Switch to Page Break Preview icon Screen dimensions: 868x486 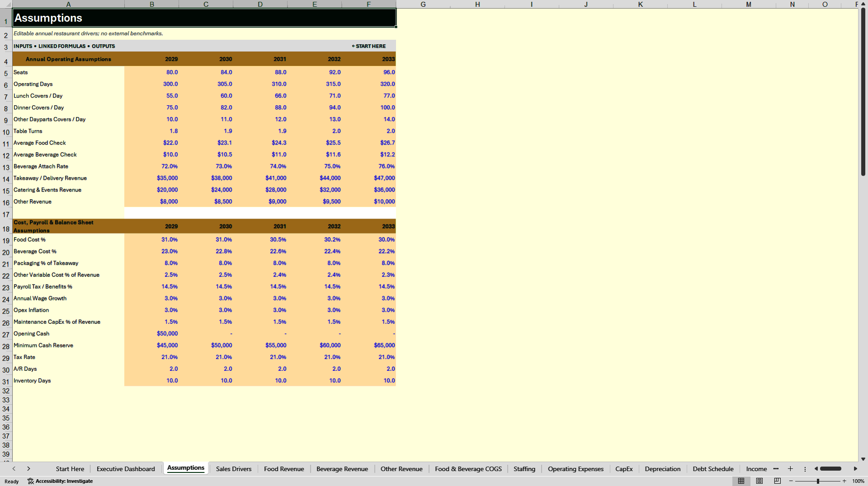(778, 481)
